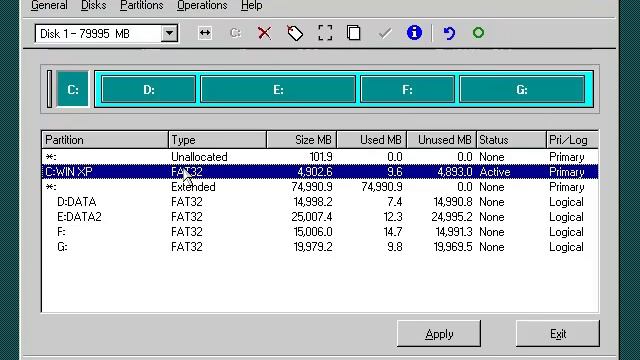Viewport: 640px width, 360px height.
Task: Click the green circle Apply changes icon
Action: pos(478,33)
